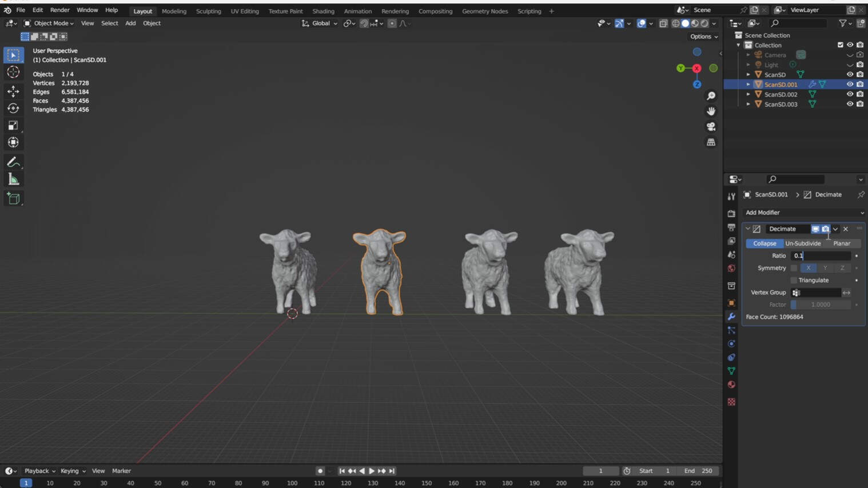Click the Vertex Group field
This screenshot has width=868, height=488.
(816, 293)
